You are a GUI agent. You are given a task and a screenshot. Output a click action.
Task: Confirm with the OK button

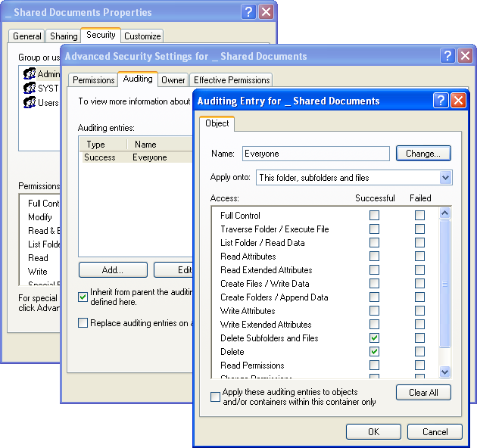(373, 431)
